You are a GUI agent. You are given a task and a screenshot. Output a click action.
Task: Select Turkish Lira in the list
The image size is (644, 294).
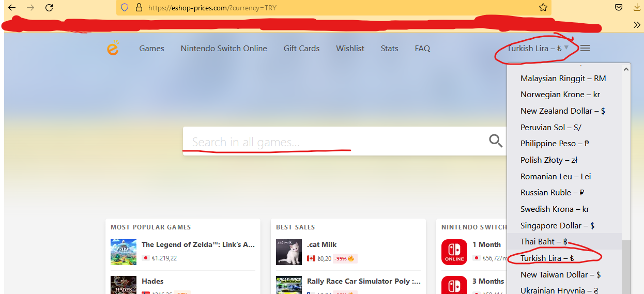564,258
